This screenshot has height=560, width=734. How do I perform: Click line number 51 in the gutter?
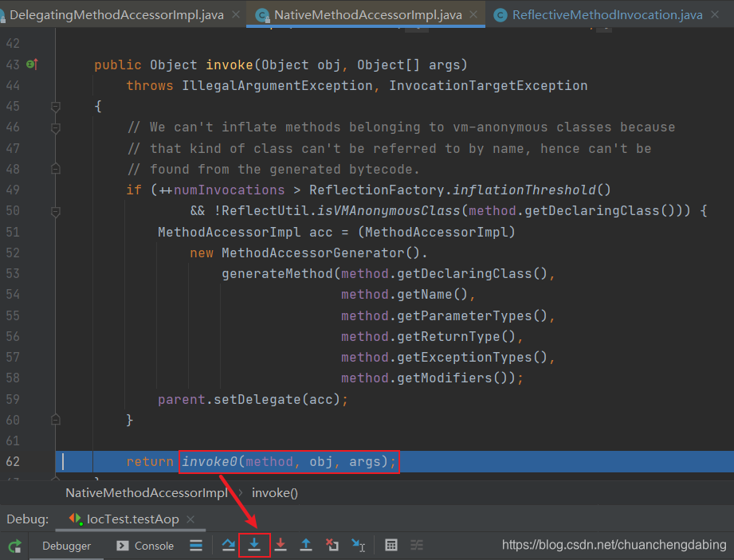(x=13, y=233)
